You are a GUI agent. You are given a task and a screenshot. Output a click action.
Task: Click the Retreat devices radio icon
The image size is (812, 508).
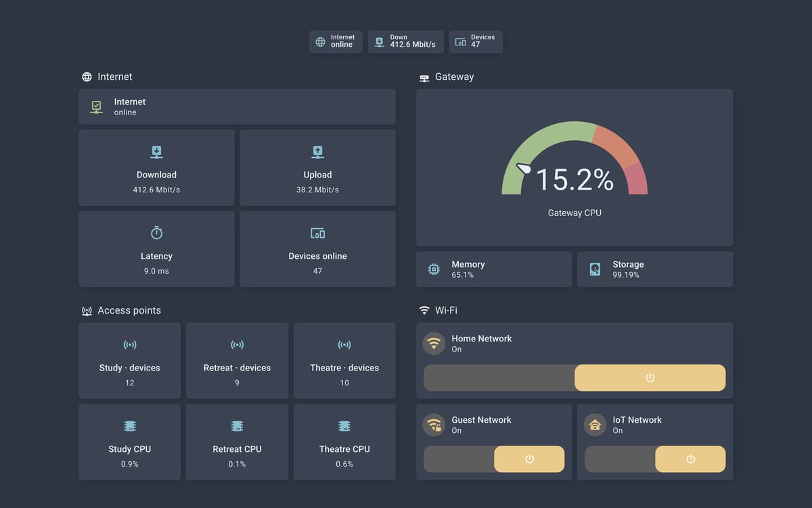click(237, 345)
